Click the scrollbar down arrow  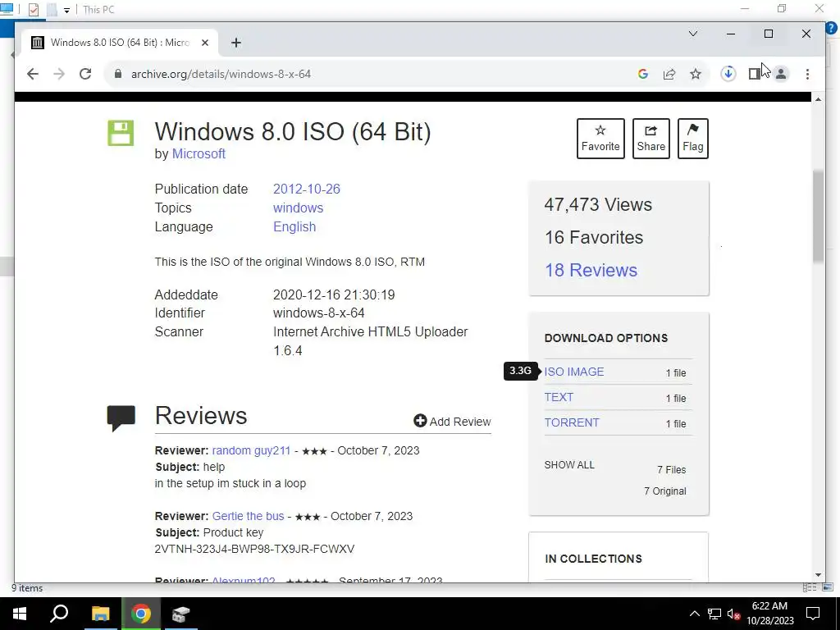click(x=818, y=575)
